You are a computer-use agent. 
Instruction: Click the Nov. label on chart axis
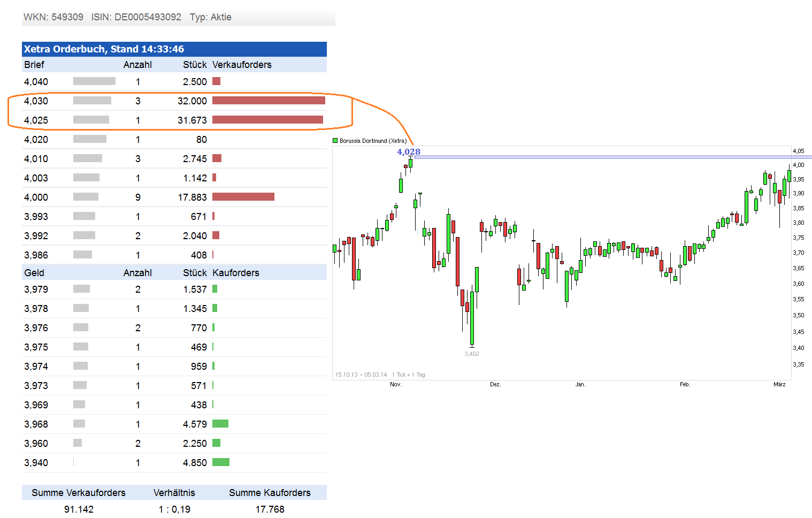point(396,384)
